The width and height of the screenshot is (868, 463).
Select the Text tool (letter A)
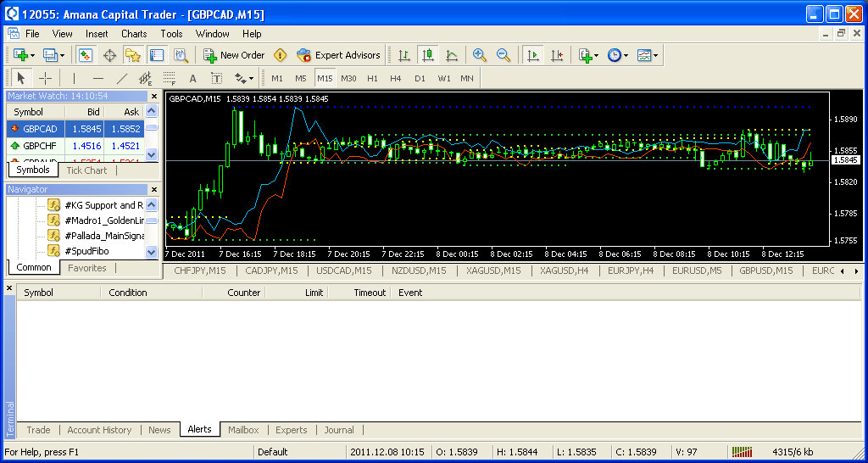[x=192, y=78]
